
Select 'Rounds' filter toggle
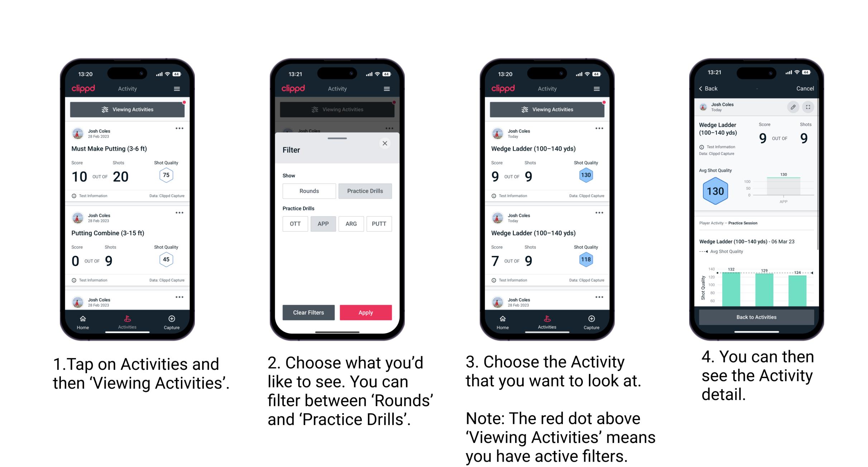[307, 191]
